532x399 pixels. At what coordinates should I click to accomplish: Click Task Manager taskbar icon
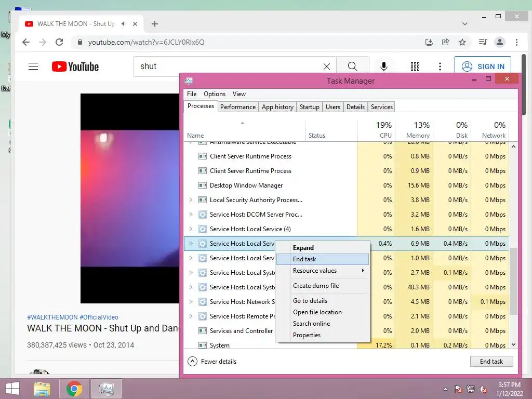[106, 389]
